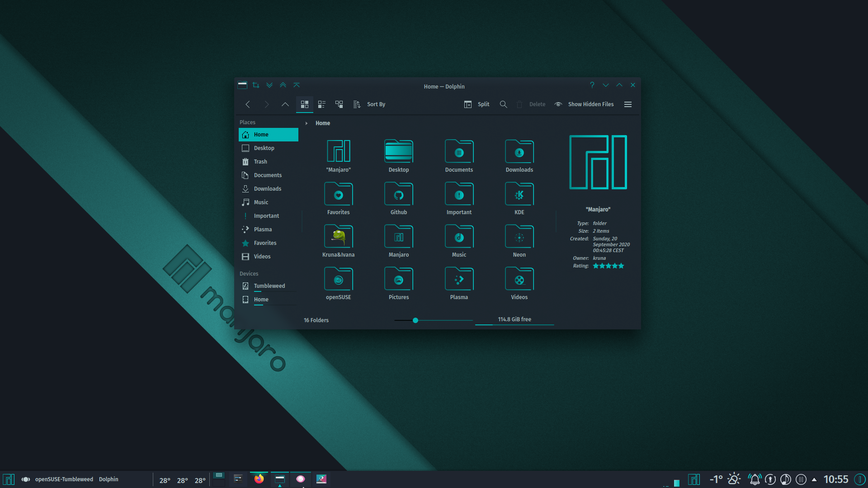Open the hamburger menu in Dolphin
Viewport: 868px width, 488px height.
pyautogui.click(x=628, y=104)
